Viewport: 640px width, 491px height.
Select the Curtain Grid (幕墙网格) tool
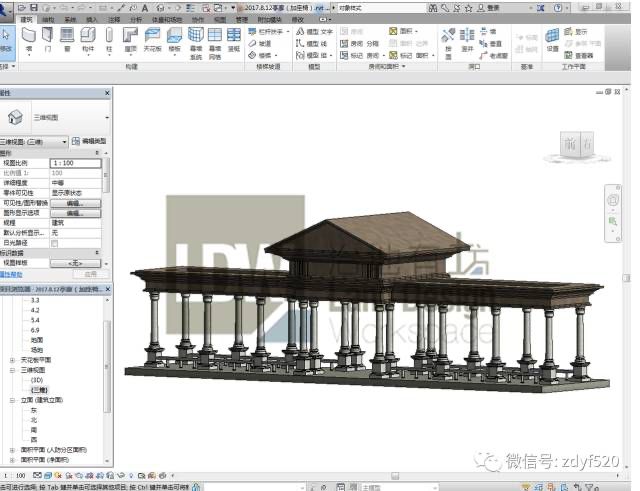tap(215, 43)
